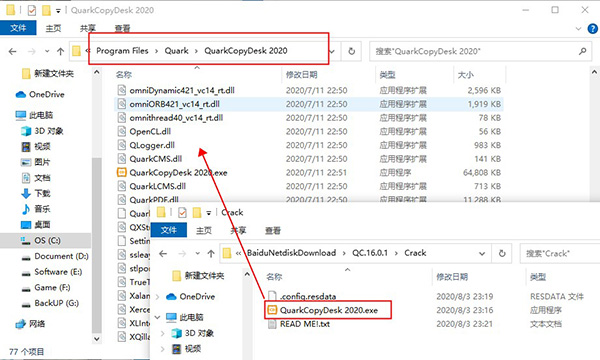Image resolution: width=600 pixels, height=360 pixels.
Task: Open address history dropdown in Crack window
Action: click(482, 253)
